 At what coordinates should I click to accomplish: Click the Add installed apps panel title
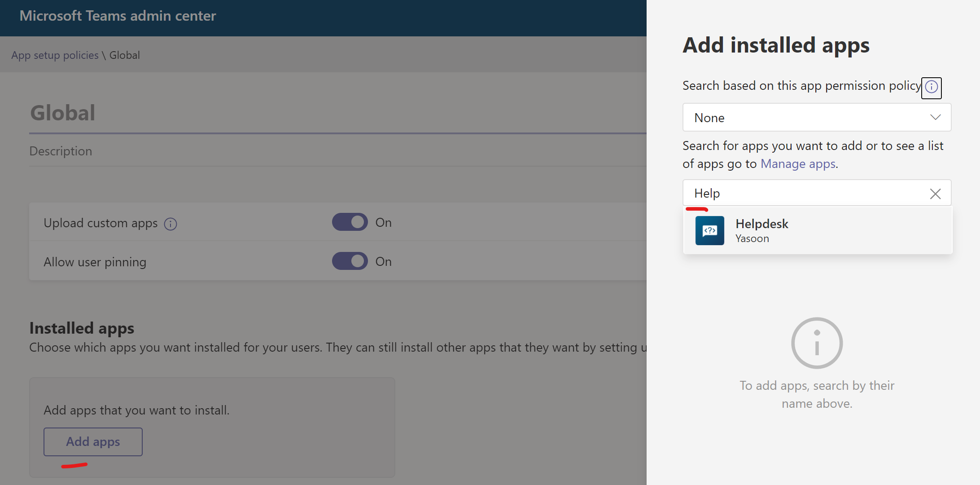click(x=776, y=45)
